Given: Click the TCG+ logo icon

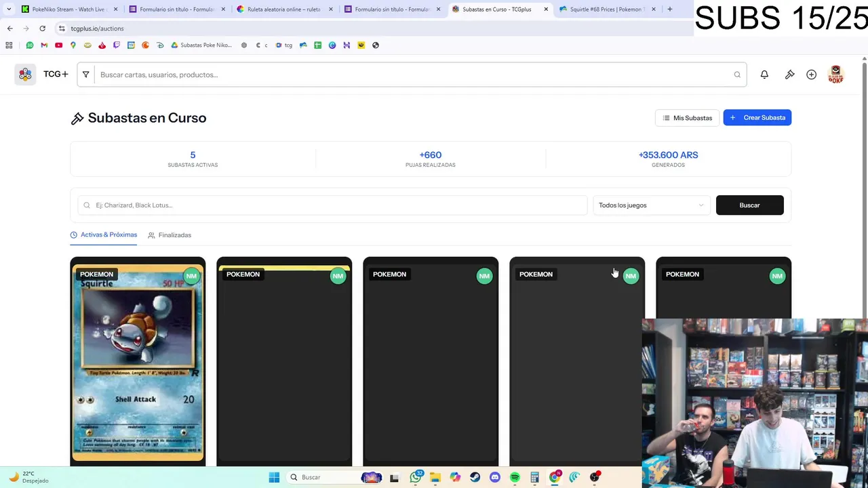Looking at the screenshot, I should 25,75.
